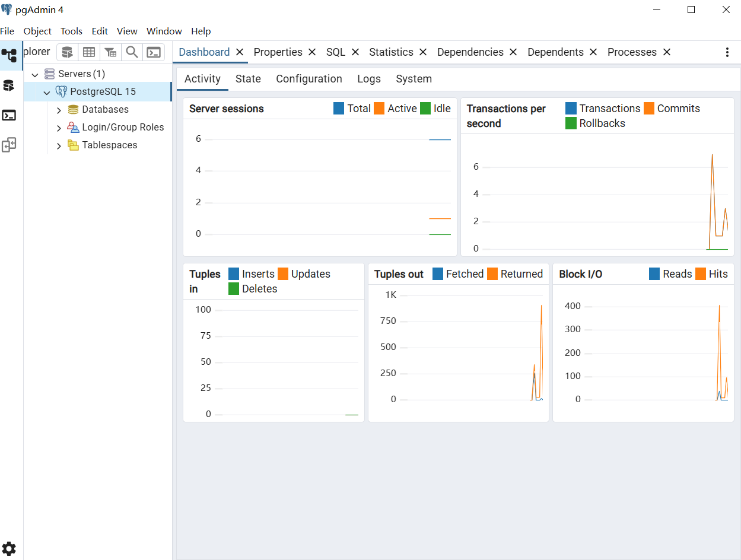The height and width of the screenshot is (560, 741).
Task: Switch to the SQL tab
Action: 336,52
